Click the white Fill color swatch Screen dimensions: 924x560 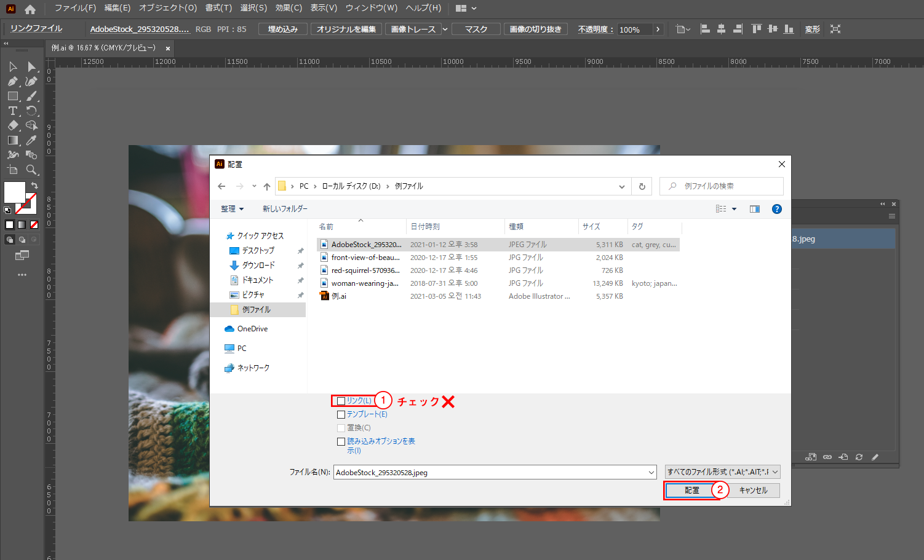pos(14,192)
